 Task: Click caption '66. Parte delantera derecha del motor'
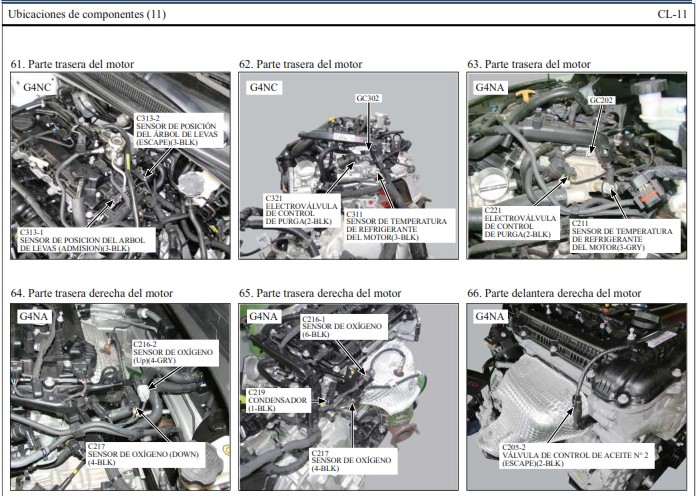coord(554,293)
